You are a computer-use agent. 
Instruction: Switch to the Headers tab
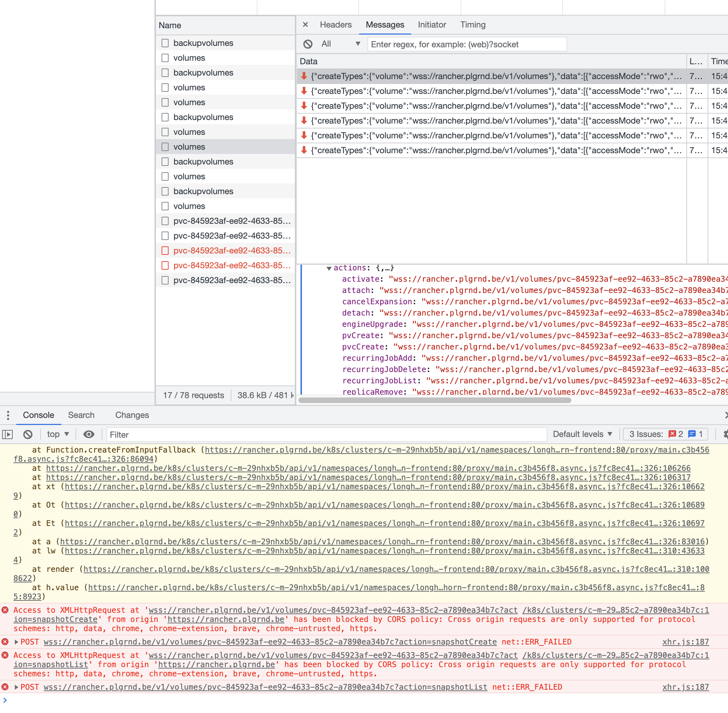pos(335,25)
